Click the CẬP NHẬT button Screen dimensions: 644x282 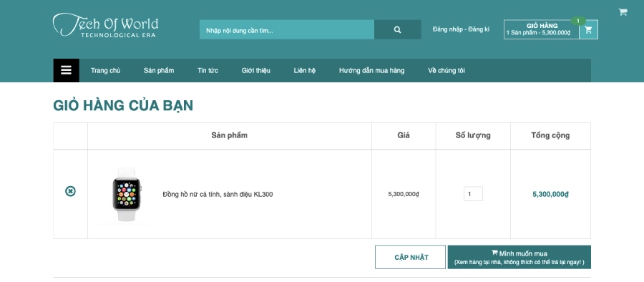[x=410, y=258]
